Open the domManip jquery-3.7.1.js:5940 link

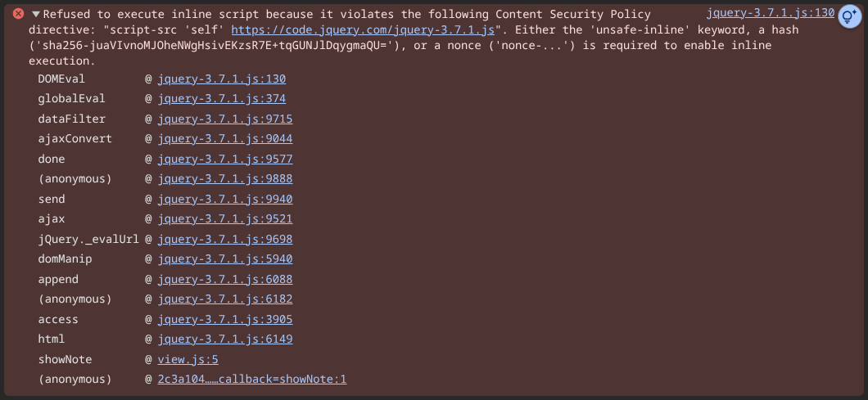(x=224, y=259)
